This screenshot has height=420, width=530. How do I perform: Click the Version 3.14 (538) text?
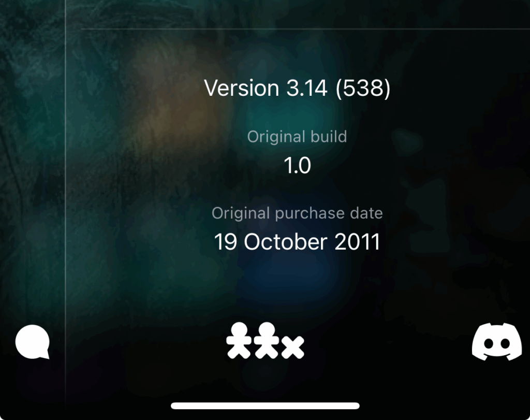(297, 88)
